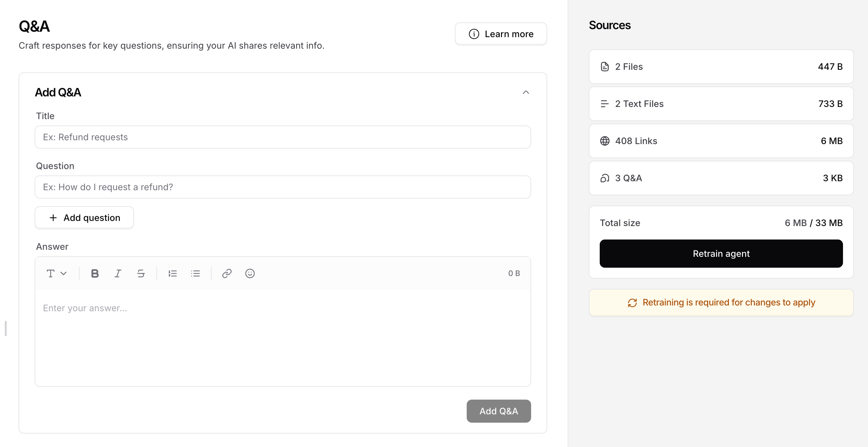The image size is (868, 447).
Task: Insert a hyperlink in the answer editor
Action: [x=227, y=273]
